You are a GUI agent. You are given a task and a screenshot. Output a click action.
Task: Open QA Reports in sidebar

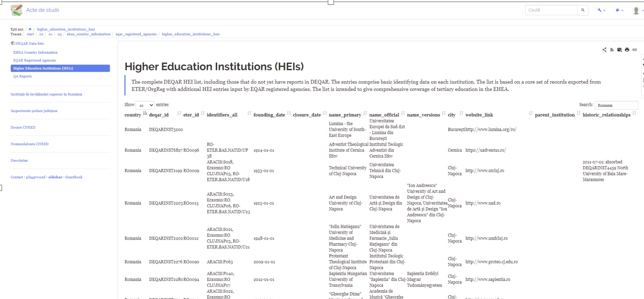pos(22,76)
